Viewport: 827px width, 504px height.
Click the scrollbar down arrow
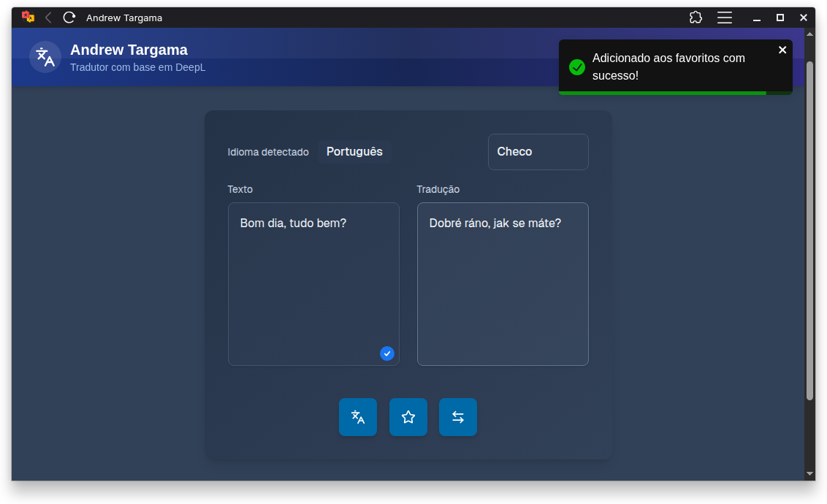coord(809,473)
